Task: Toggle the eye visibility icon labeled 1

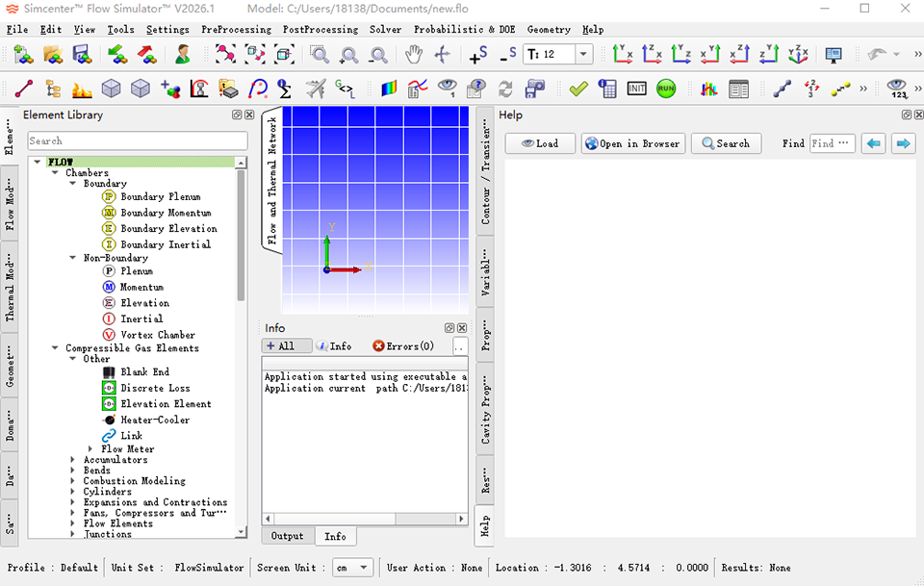Action: click(448, 89)
